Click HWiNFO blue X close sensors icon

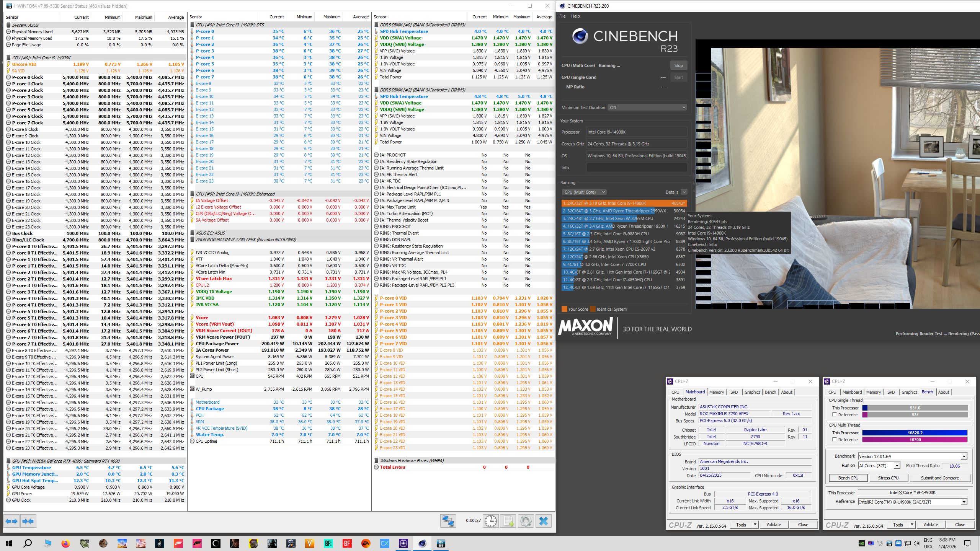tap(544, 521)
